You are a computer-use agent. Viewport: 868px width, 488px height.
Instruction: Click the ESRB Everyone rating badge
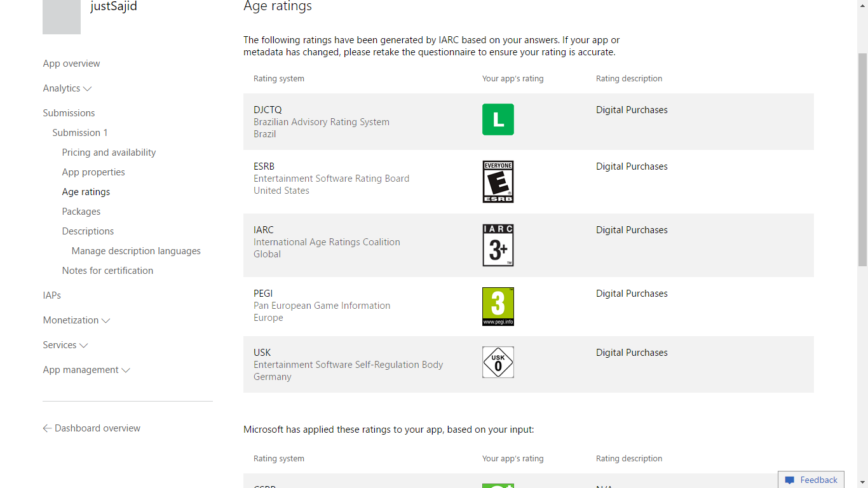click(x=498, y=182)
